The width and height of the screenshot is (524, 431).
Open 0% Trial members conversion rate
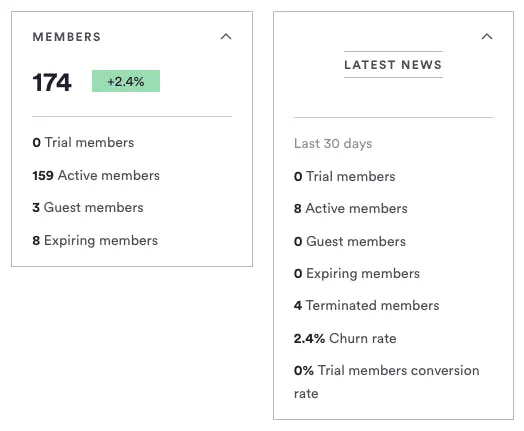pos(387,382)
